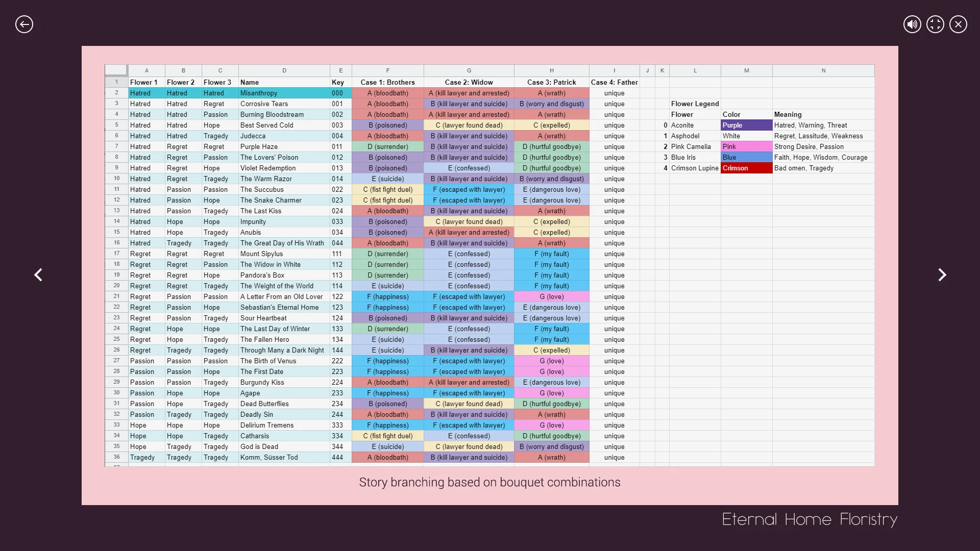980x551 pixels.
Task: Select 'Sebastian's Eternal Home' cell
Action: coord(284,307)
